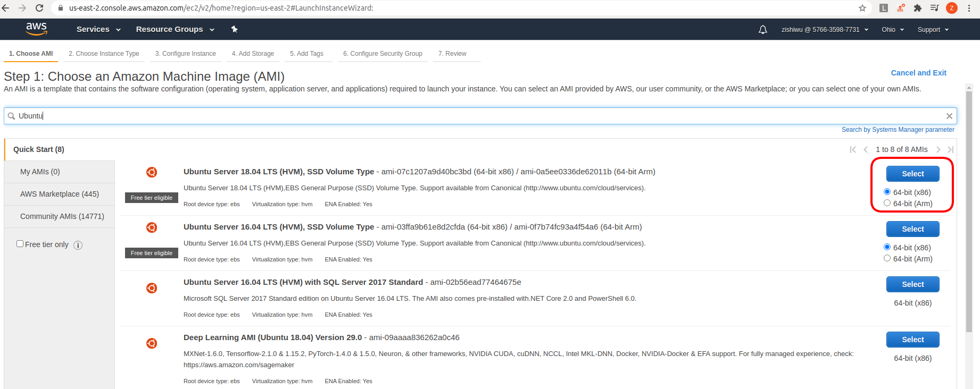Open the browser extensions puzzle icon
Image resolution: width=980 pixels, height=389 pixels.
click(918, 8)
